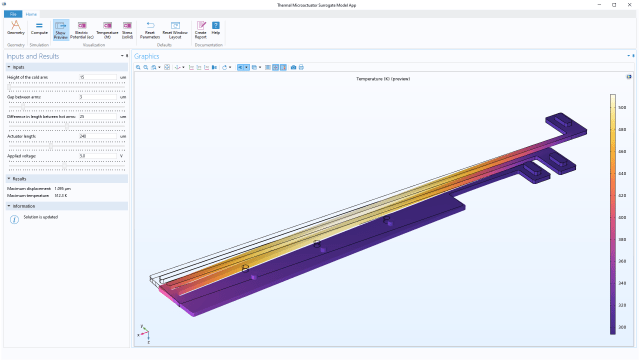Show the Temperature (ht) plot
This screenshot has height=360, width=640.
pyautogui.click(x=107, y=30)
